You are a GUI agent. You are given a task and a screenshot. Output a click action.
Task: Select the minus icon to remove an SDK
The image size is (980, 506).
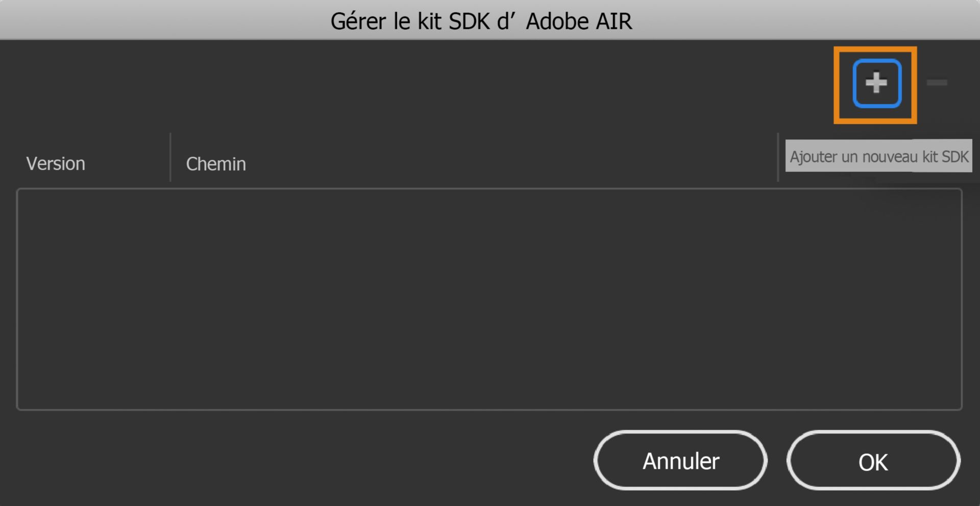tap(937, 83)
